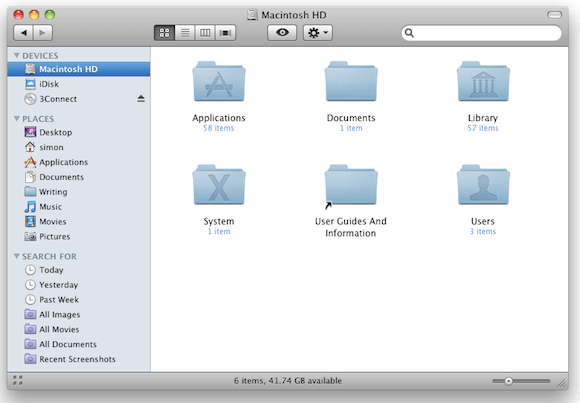Select Recent Screenshots in sidebar
The height and width of the screenshot is (403, 580).
click(x=78, y=359)
